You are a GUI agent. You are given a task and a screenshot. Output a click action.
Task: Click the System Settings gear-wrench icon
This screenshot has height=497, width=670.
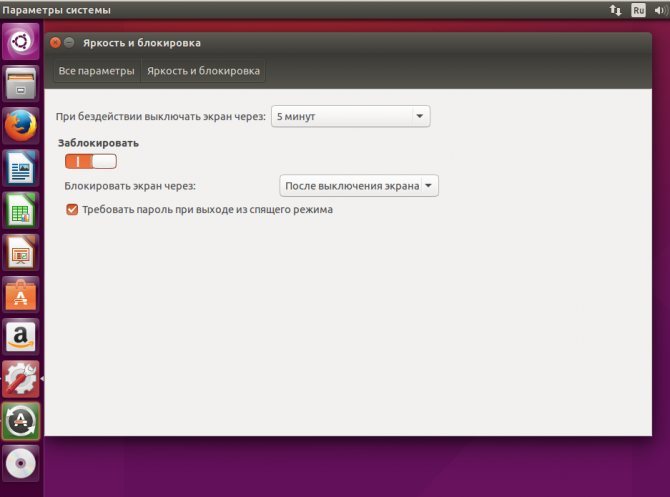21,379
